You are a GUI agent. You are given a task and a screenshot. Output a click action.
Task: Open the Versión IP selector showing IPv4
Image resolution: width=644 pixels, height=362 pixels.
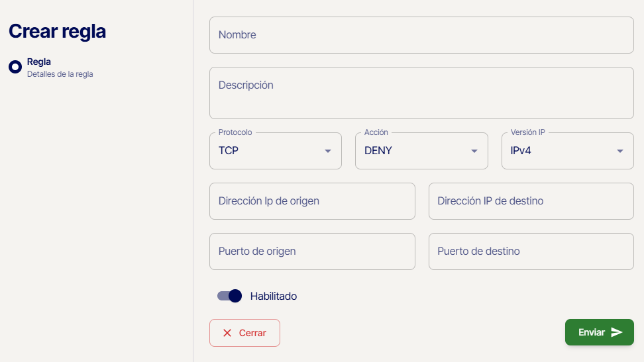click(560, 151)
